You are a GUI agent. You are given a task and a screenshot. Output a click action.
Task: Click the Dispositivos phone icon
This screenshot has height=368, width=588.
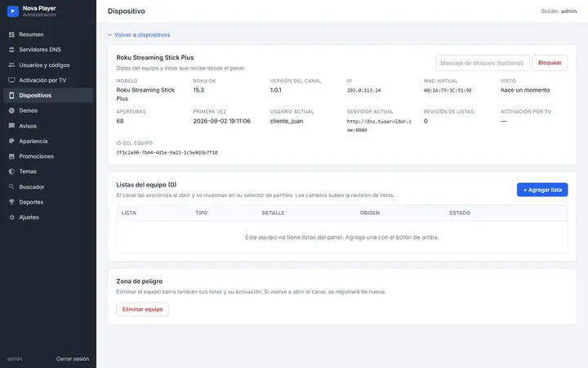pos(11,96)
